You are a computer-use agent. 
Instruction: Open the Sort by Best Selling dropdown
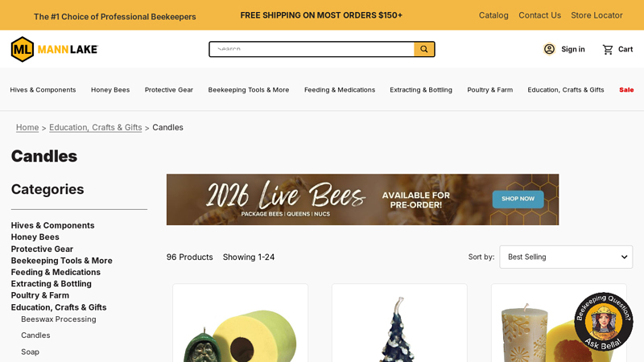coord(566,257)
